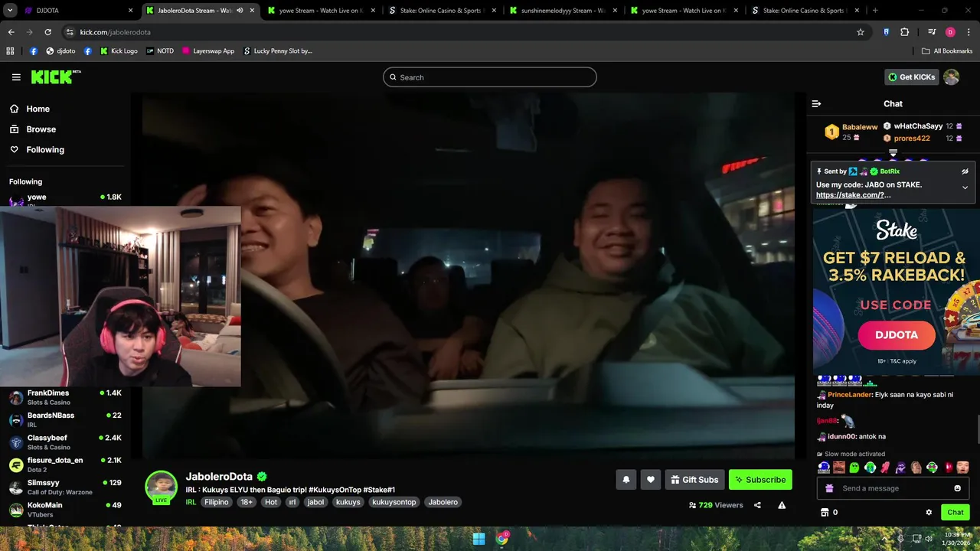This screenshot has width=980, height=551.
Task: Click the KICK logo
Action: tap(55, 77)
